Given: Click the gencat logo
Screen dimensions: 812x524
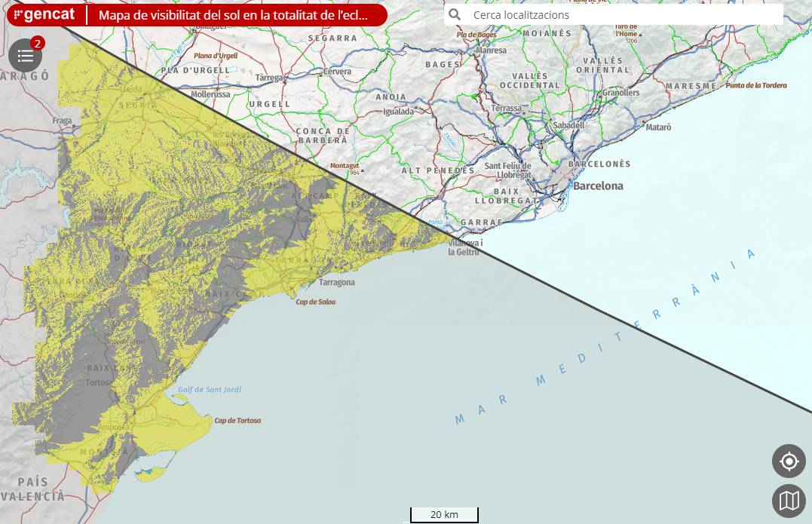Looking at the screenshot, I should click(x=44, y=14).
